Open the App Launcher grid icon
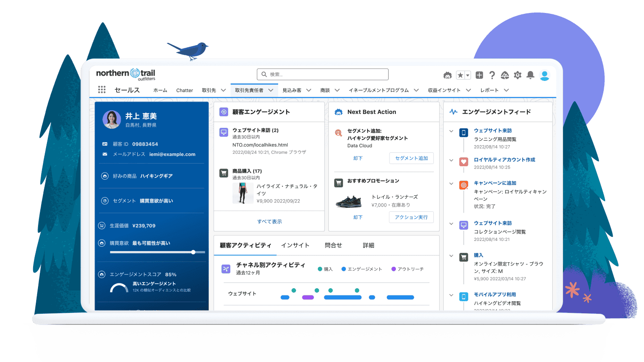The width and height of the screenshot is (644, 362). [102, 90]
